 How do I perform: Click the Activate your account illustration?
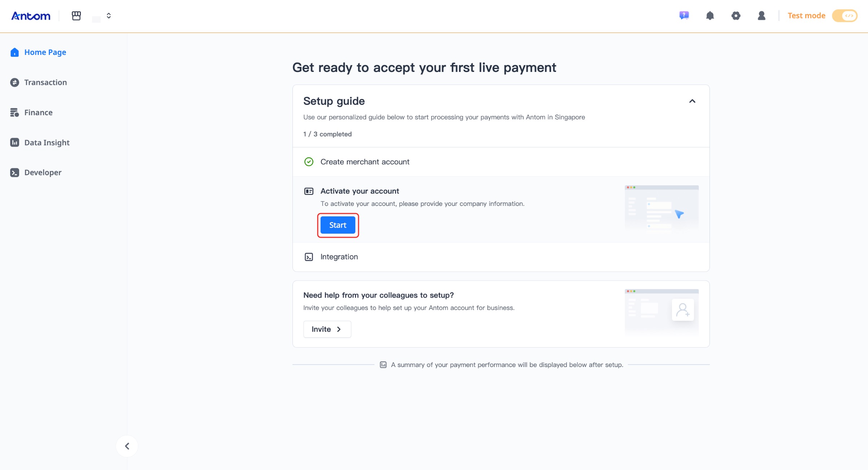(x=661, y=208)
